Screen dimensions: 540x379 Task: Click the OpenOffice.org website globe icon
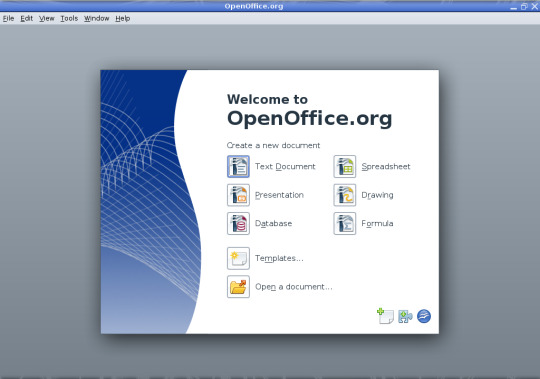(x=424, y=316)
